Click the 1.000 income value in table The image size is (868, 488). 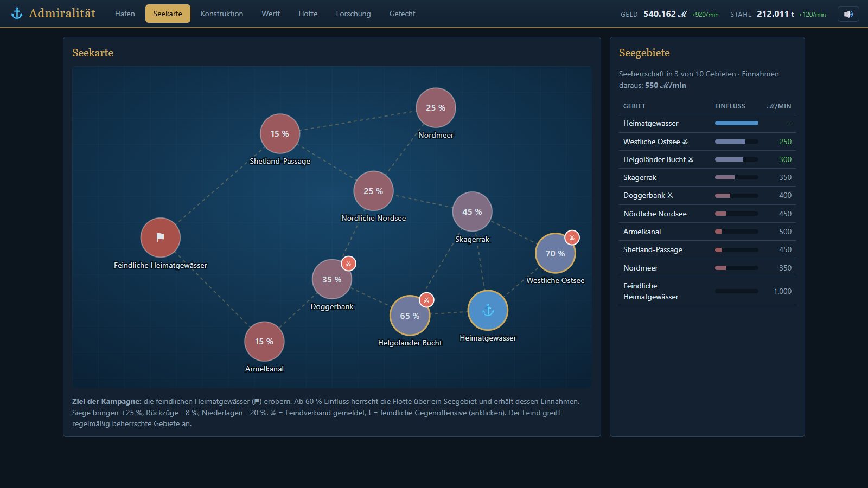[782, 291]
